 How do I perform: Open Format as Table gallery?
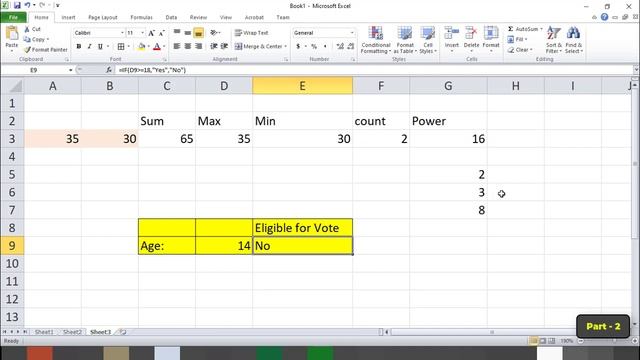click(x=405, y=40)
